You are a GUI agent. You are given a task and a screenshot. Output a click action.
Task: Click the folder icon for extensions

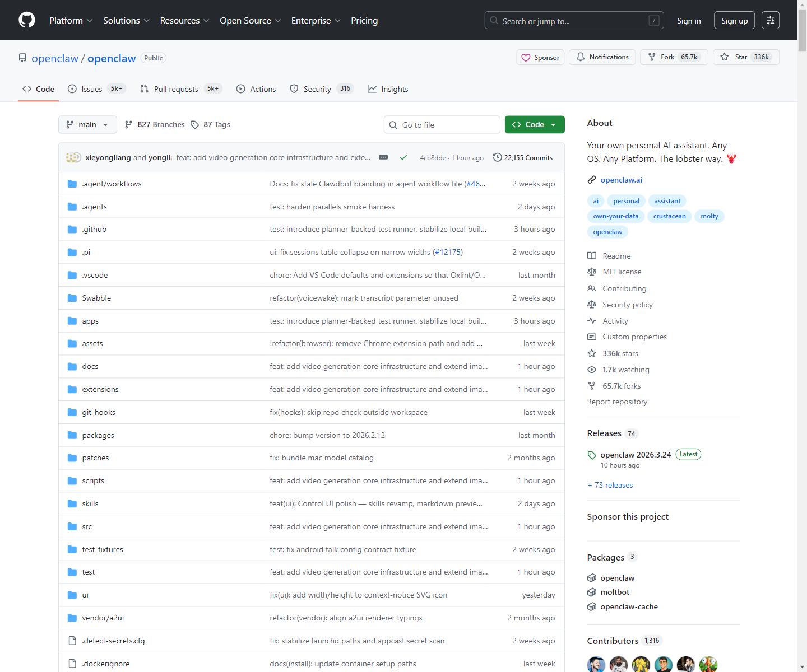coord(72,389)
